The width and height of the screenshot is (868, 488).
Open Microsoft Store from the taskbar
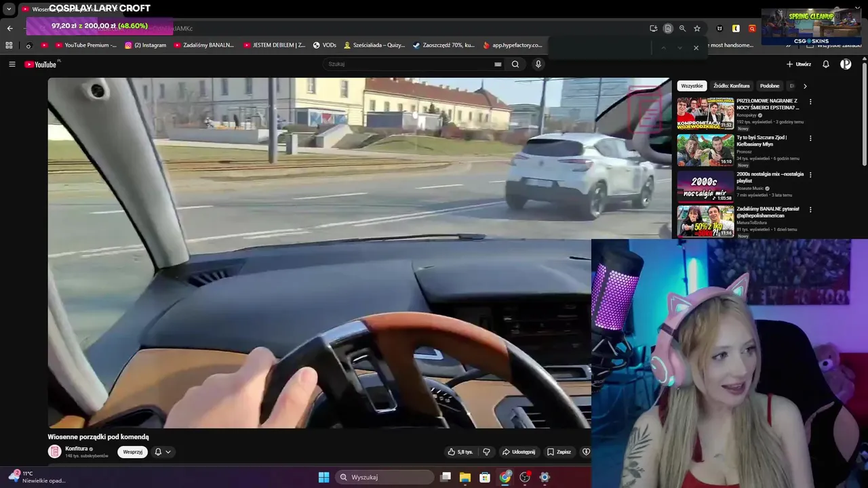pos(485,477)
